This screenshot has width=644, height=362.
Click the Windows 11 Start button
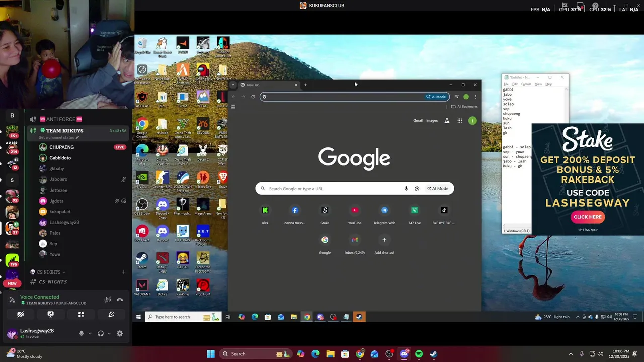(x=211, y=354)
